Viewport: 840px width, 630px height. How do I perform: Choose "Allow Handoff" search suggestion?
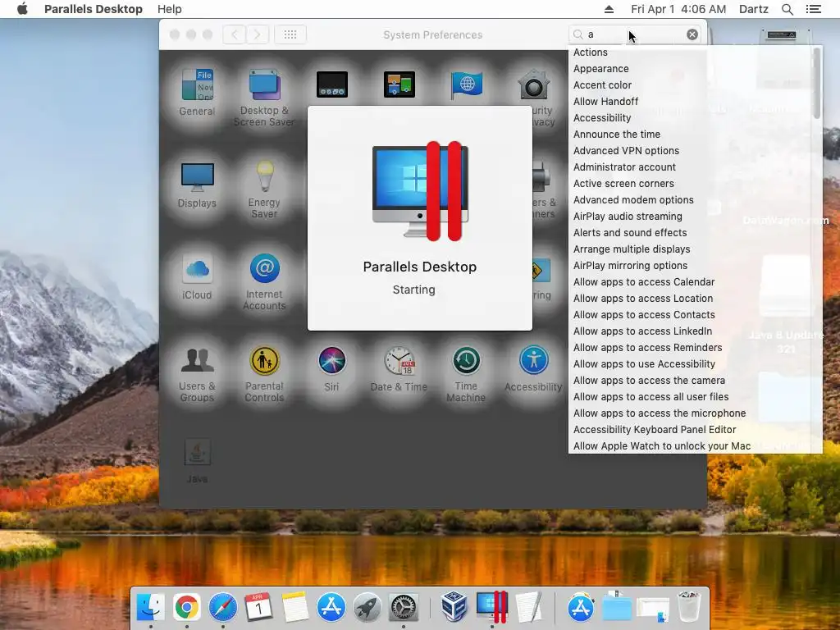605,101
